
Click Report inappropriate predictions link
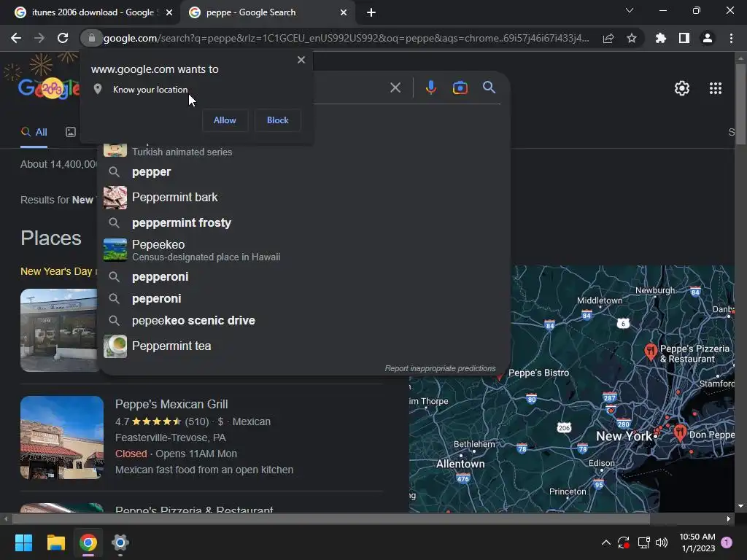tap(440, 368)
